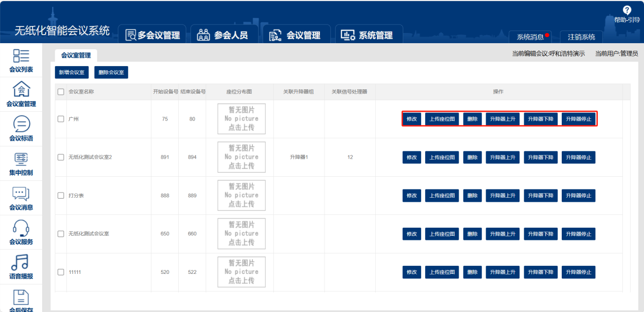Check the 无纸化测试会议室2 row checkbox

pos(61,157)
